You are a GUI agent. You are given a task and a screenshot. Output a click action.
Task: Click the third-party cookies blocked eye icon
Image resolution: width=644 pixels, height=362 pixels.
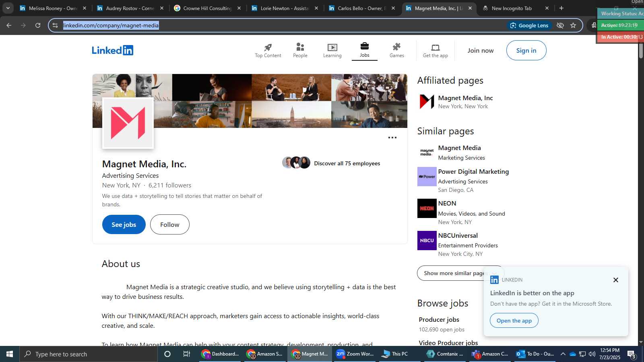pos(560,25)
